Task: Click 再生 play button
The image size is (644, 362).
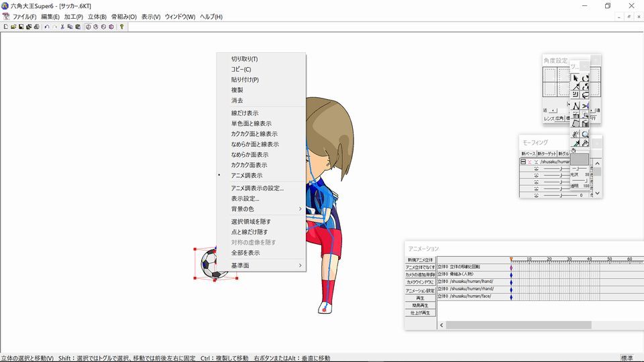Action: (x=420, y=298)
